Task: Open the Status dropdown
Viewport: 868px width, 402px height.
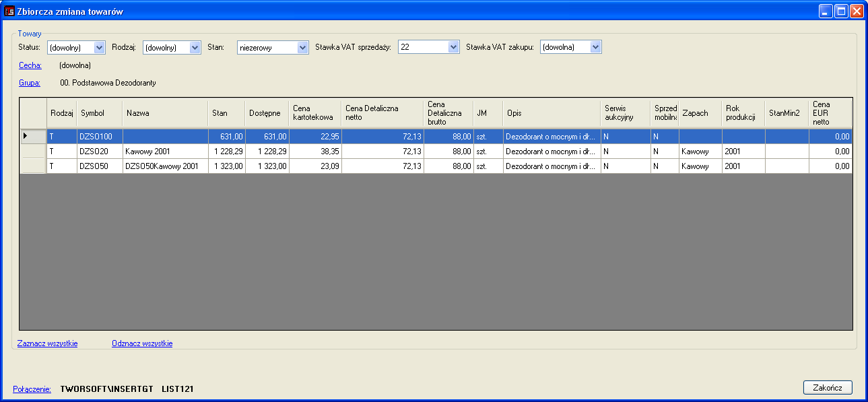Action: [x=100, y=47]
